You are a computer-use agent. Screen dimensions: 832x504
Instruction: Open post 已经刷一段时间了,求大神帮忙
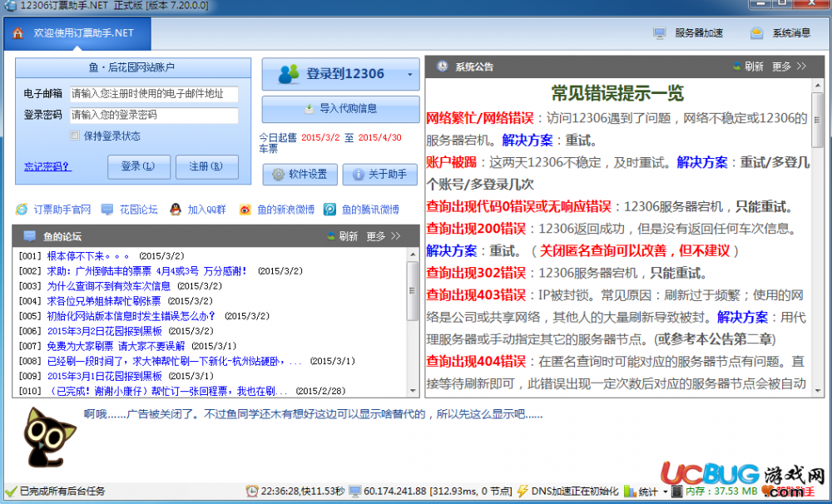(x=175, y=361)
